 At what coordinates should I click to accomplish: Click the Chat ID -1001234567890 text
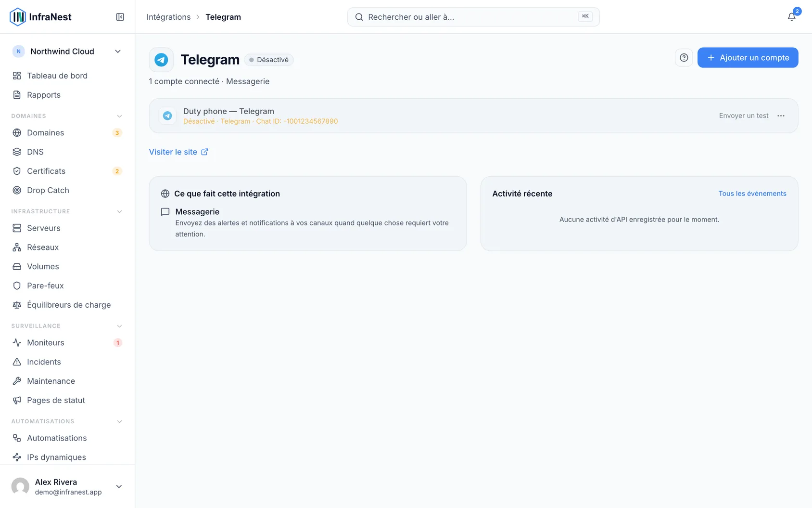(297, 121)
